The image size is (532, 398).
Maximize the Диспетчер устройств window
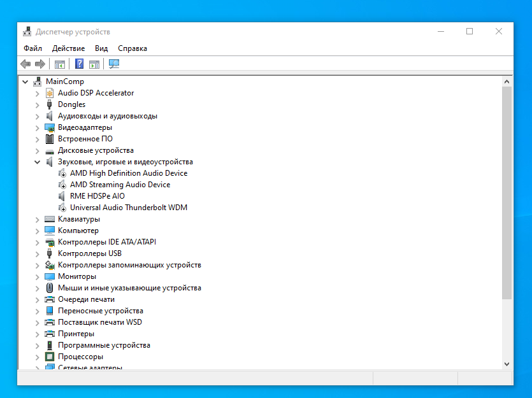pos(470,32)
